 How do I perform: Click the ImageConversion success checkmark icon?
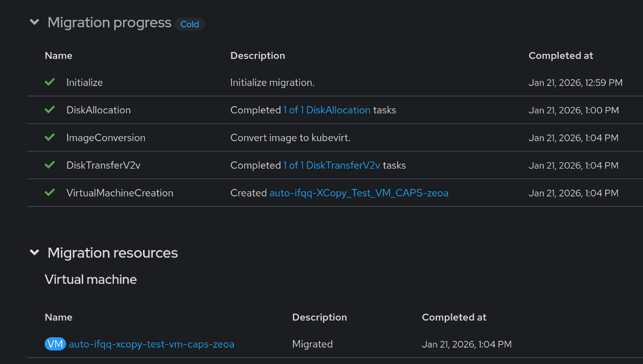pos(50,138)
